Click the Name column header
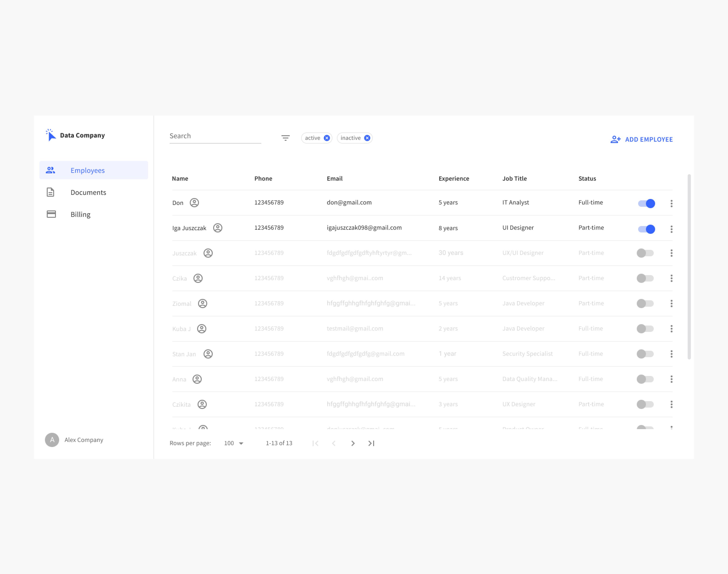728x574 pixels. tap(180, 178)
